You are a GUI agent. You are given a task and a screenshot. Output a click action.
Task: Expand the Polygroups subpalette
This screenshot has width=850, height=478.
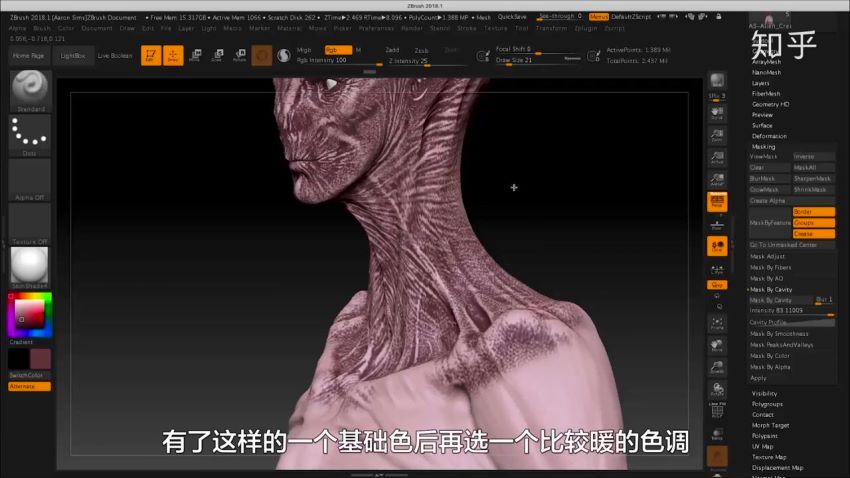coord(767,404)
